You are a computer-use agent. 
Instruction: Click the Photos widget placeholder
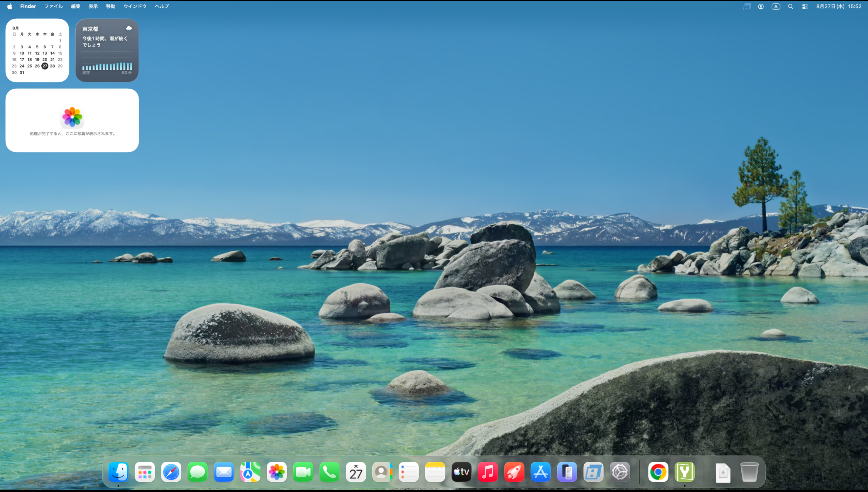click(72, 120)
